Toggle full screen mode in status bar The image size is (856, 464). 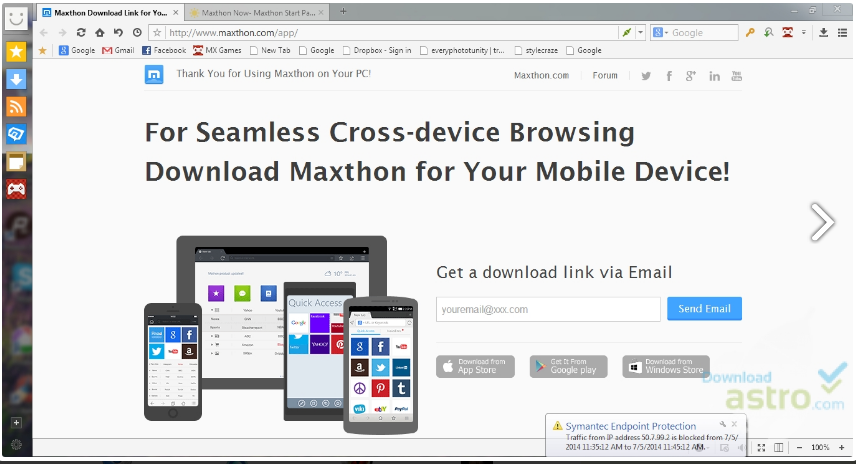[x=761, y=448]
